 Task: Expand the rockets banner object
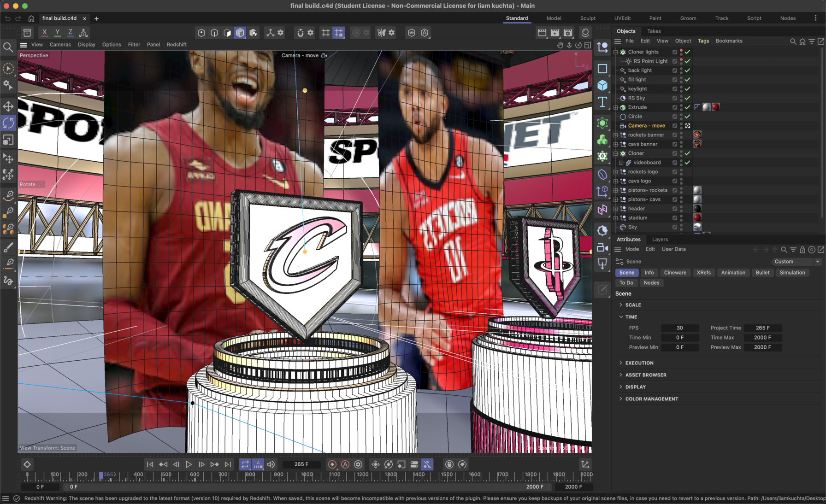(615, 135)
